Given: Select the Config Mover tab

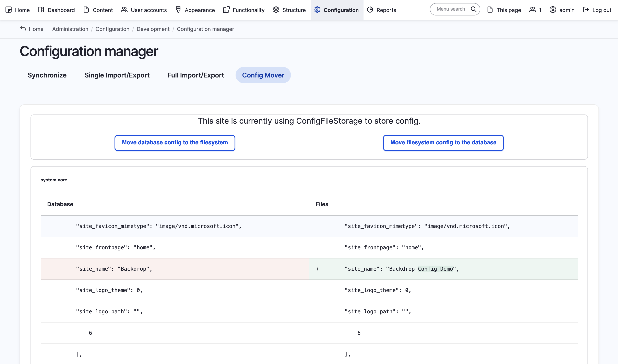Looking at the screenshot, I should (x=263, y=75).
